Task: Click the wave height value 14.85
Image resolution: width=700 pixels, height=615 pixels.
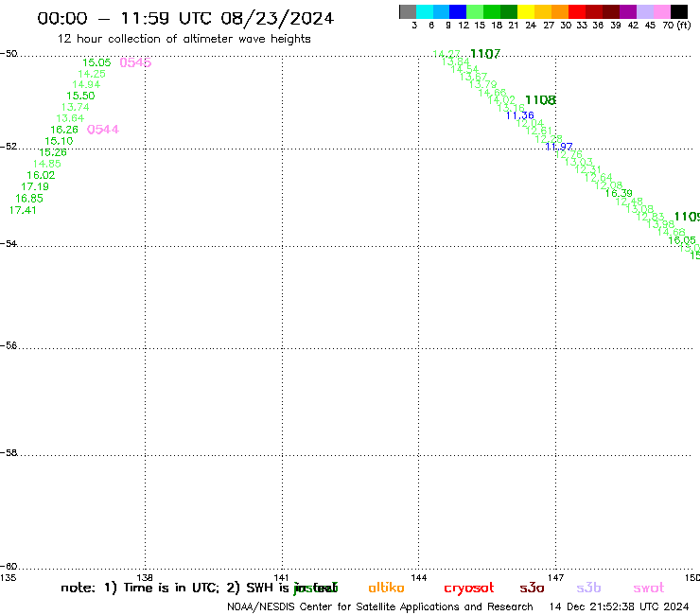Action: pyautogui.click(x=47, y=164)
